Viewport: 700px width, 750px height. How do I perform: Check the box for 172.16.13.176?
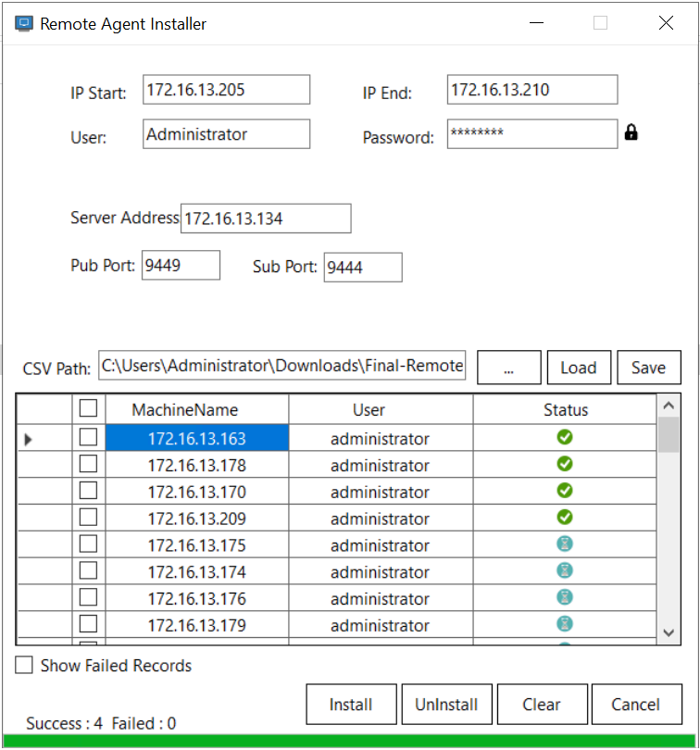pyautogui.click(x=88, y=597)
